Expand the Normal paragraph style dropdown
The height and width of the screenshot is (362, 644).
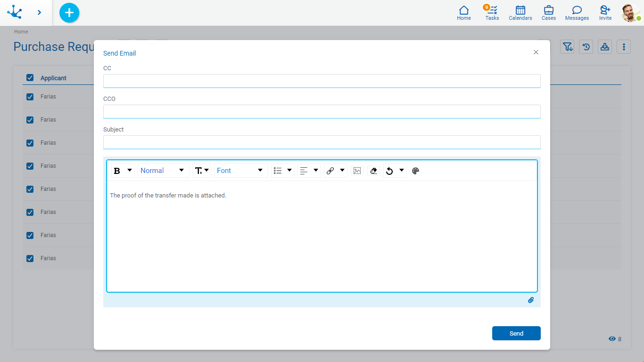(x=163, y=171)
